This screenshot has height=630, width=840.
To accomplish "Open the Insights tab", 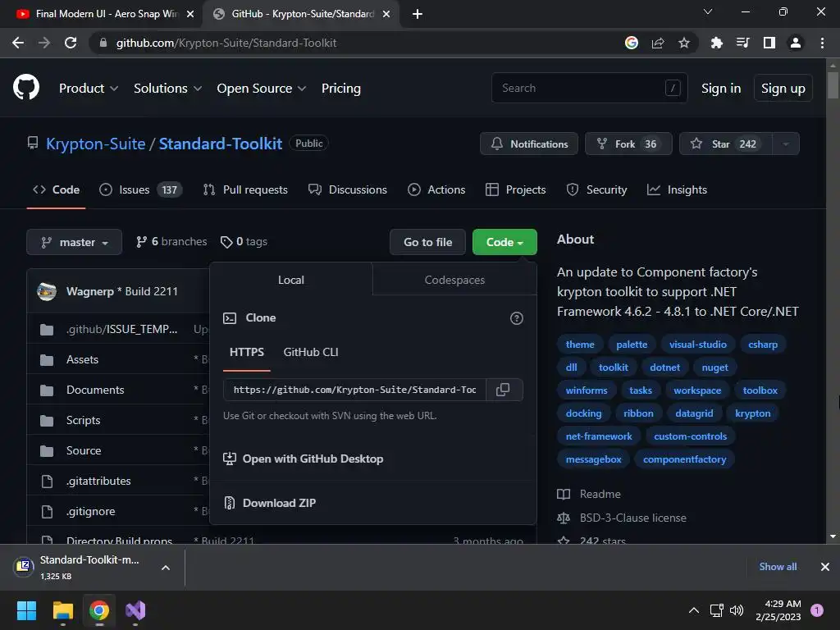I will tap(677, 189).
